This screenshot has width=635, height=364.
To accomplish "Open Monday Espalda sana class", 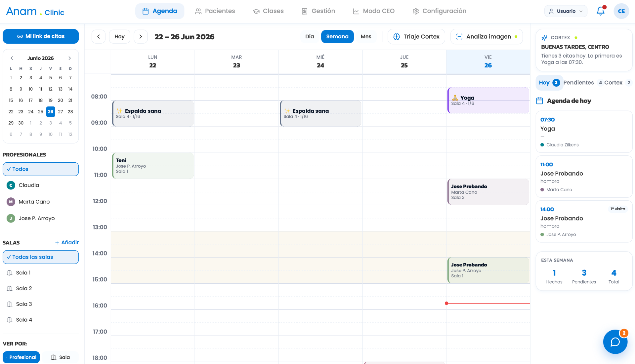I will click(x=153, y=114).
